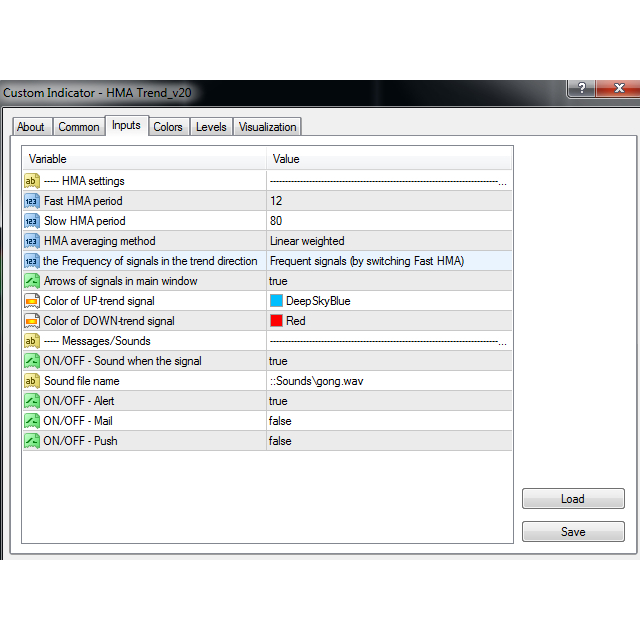Image resolution: width=640 pixels, height=640 pixels.
Task: Click the Load button
Action: tap(573, 499)
